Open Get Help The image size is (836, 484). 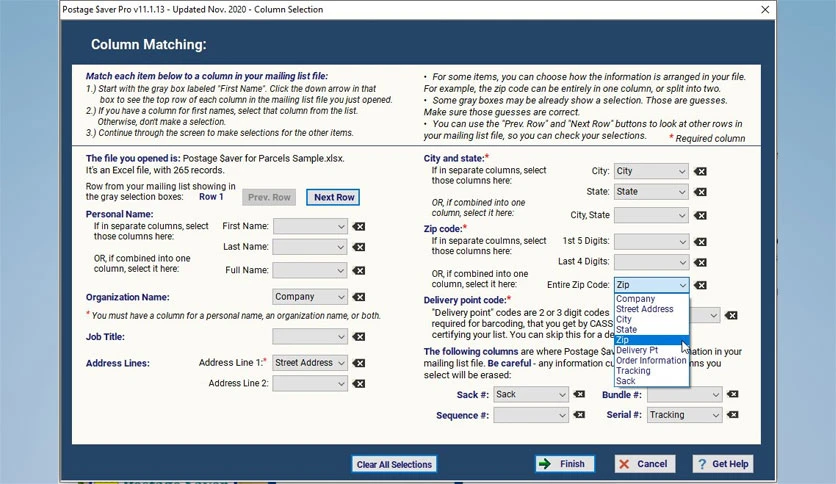(723, 464)
